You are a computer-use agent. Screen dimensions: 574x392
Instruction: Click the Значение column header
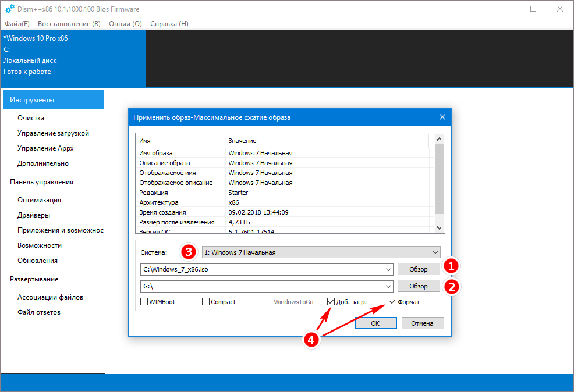327,141
